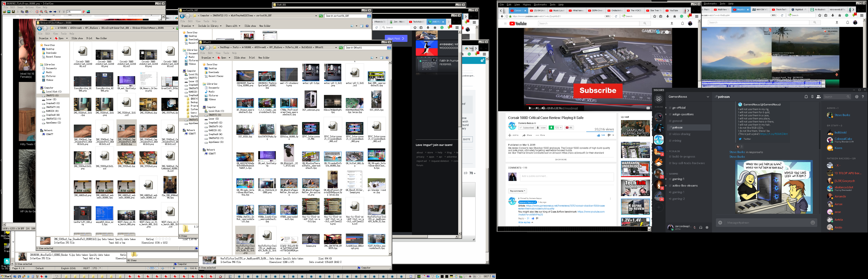Toggle Discord microphone mute
This screenshot has width=868, height=279.
[694, 227]
